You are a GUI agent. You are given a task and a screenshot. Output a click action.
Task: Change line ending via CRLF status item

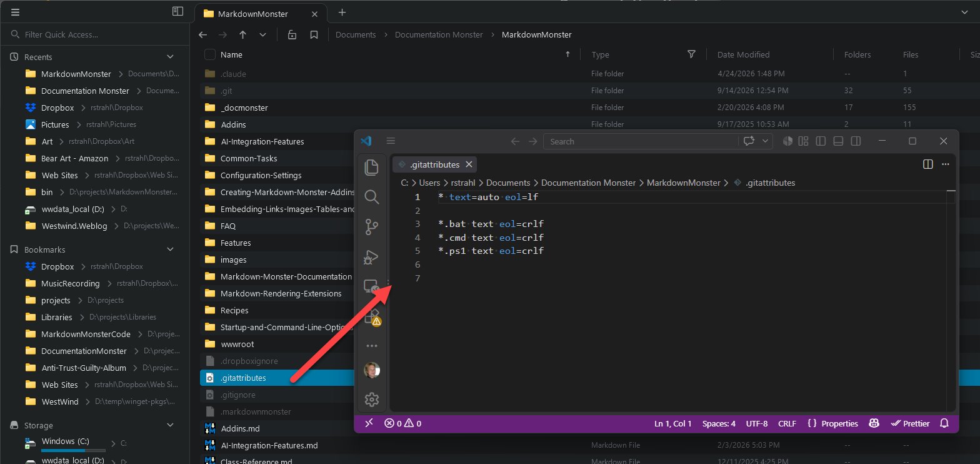pos(787,423)
